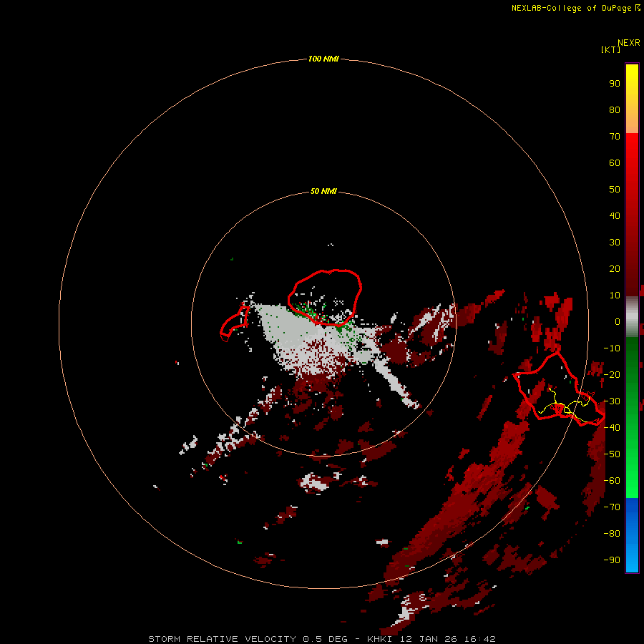
Task: Click the -20 value on the velocity scale
Action: [x=612, y=375]
